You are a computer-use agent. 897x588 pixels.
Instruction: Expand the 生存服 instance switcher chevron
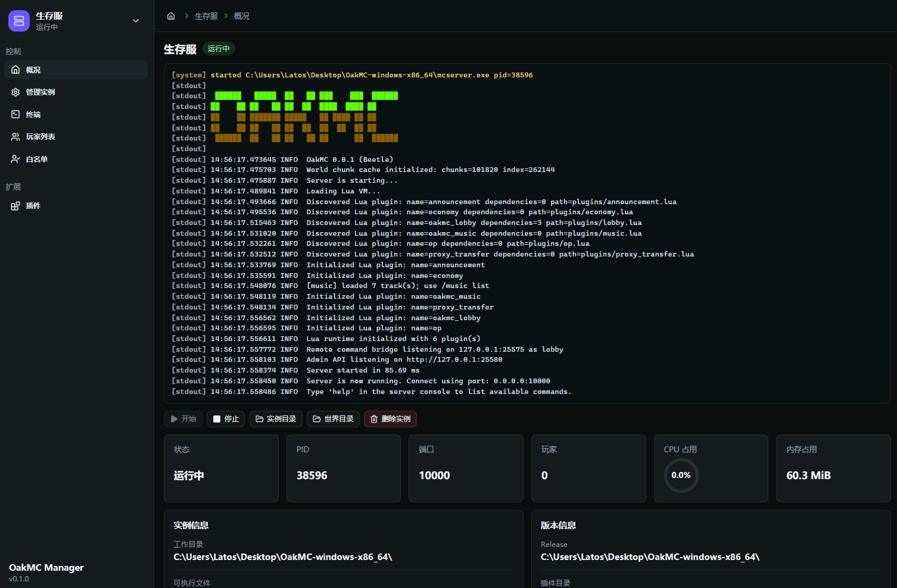136,21
